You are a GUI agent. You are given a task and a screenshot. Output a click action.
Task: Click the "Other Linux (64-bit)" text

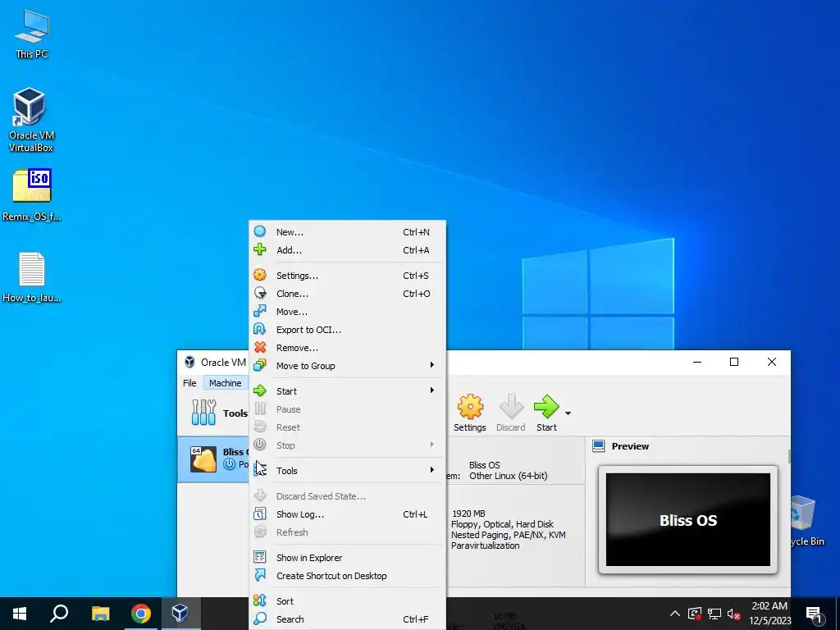pos(509,476)
